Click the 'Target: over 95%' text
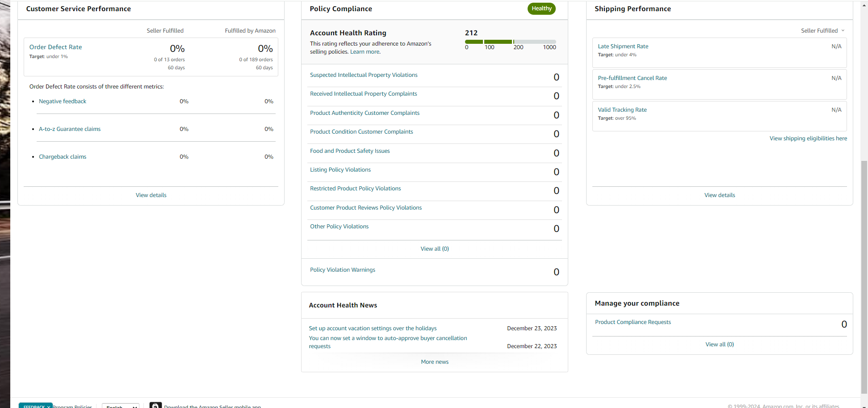Viewport: 868px width, 408px height. (617, 118)
